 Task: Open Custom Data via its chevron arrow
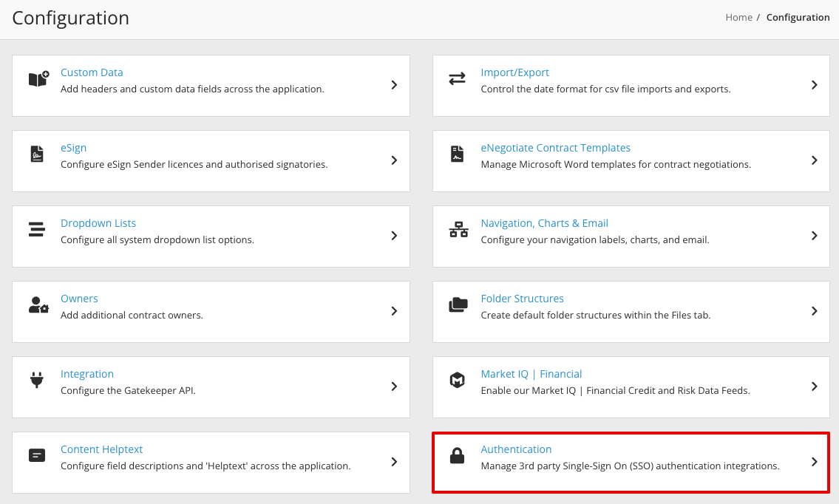(394, 85)
